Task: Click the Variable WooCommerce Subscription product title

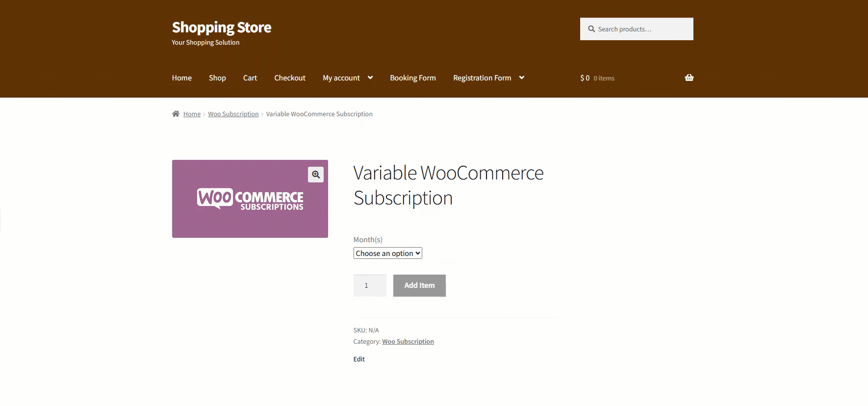Action: pyautogui.click(x=449, y=185)
